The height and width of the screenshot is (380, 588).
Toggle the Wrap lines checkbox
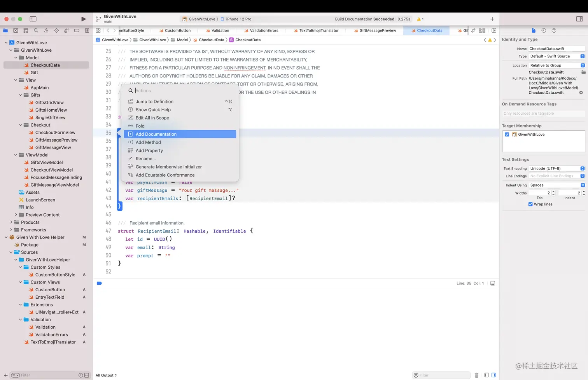tap(530, 204)
